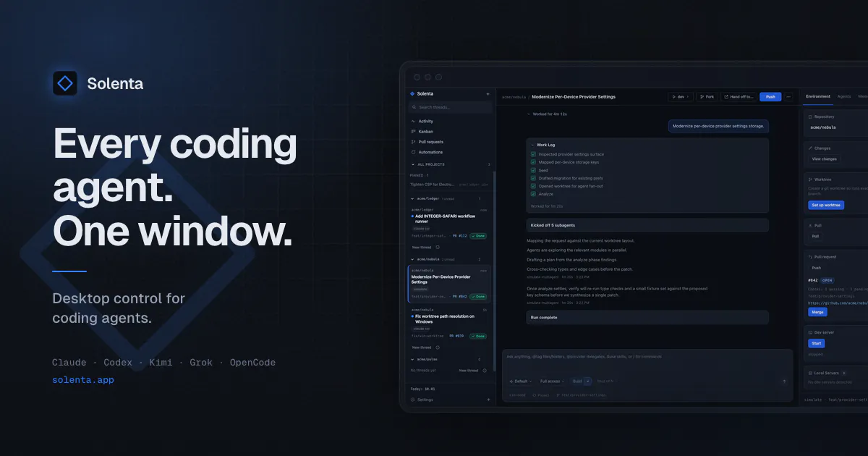This screenshot has height=456, width=868.
Task: Click PR #842 in the sidebar thread
Action: 459,296
